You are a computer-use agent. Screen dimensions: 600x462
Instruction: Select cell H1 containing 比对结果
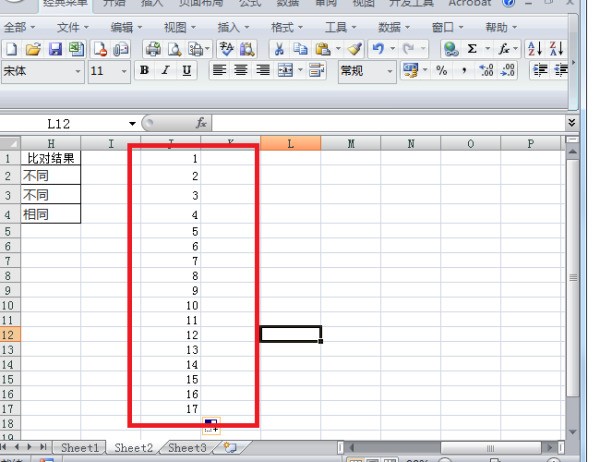click(x=51, y=158)
